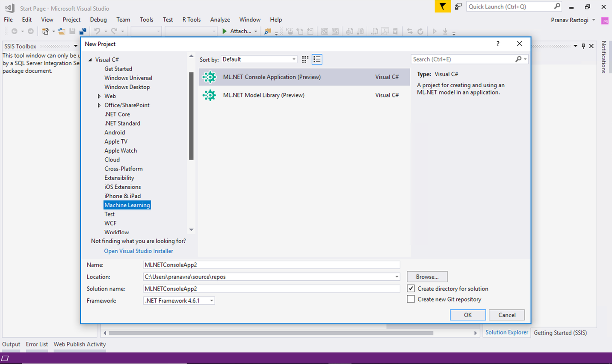
Task: Click the project Name input field
Action: [272, 265]
